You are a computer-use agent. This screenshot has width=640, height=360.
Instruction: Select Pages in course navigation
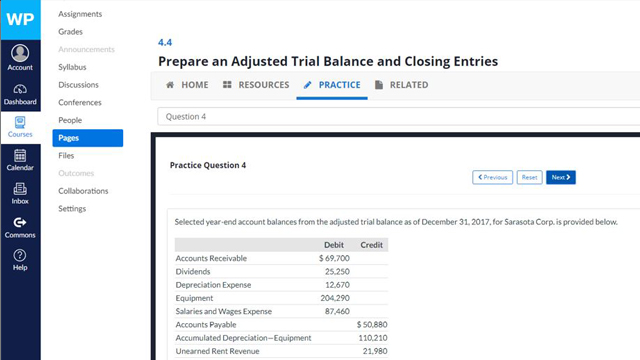coord(88,138)
